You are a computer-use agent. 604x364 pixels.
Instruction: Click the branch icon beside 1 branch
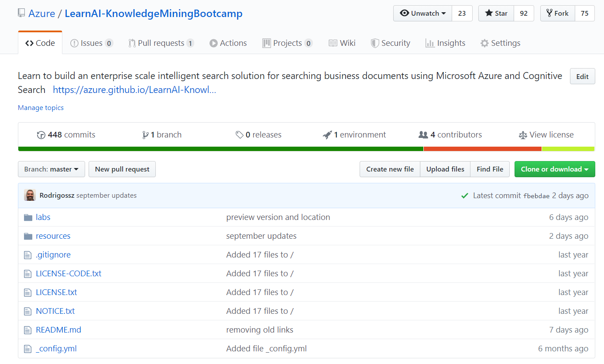(145, 135)
